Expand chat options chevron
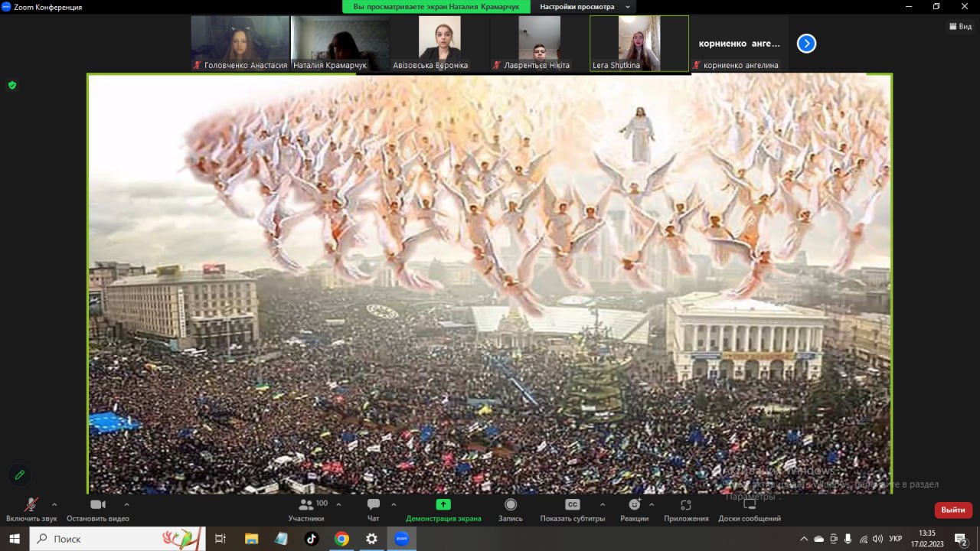The height and width of the screenshot is (551, 980). [x=394, y=504]
